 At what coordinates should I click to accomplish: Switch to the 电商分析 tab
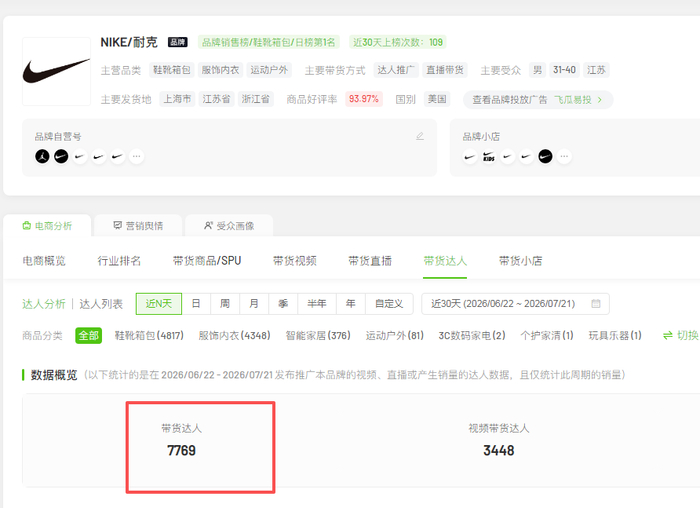[47, 226]
